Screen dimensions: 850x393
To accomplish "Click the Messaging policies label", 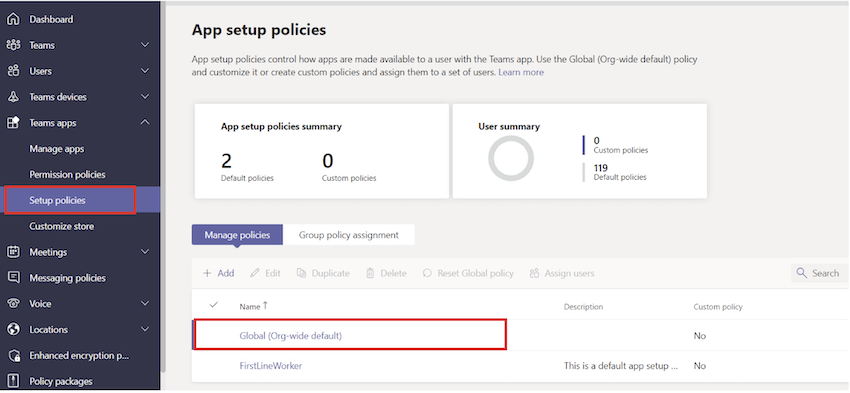I will 67,278.
